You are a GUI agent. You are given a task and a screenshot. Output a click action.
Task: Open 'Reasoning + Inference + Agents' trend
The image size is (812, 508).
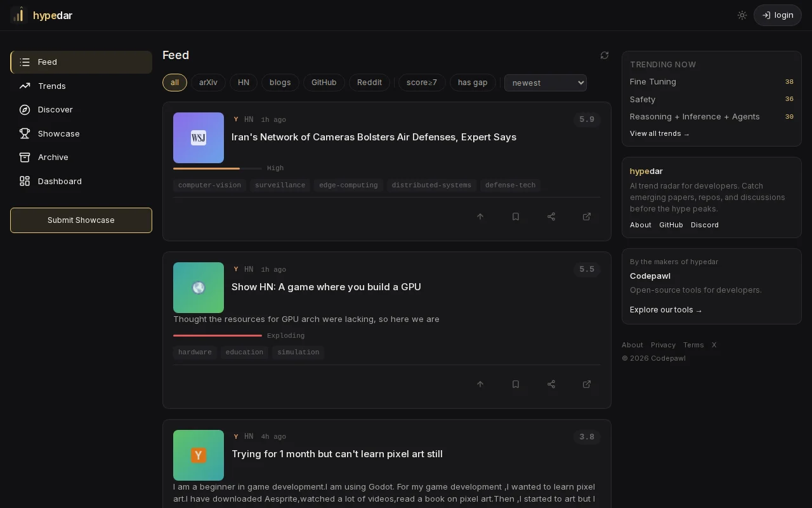click(x=695, y=117)
